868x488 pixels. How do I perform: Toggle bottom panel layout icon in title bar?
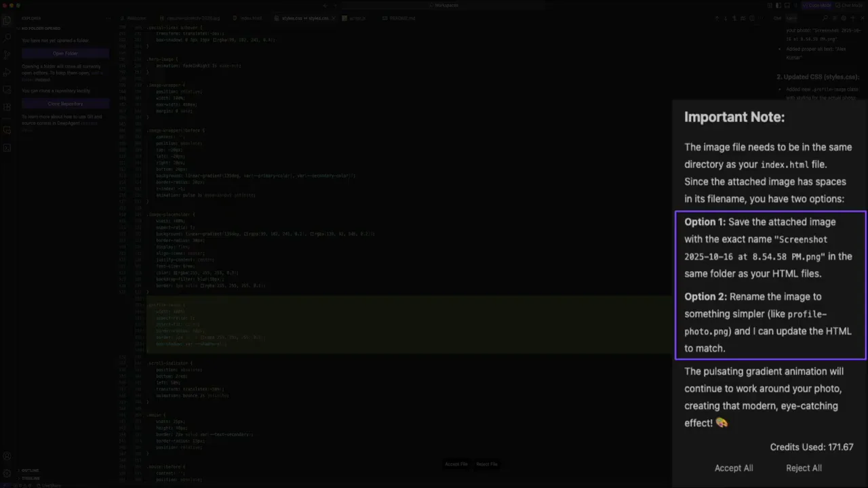787,5
